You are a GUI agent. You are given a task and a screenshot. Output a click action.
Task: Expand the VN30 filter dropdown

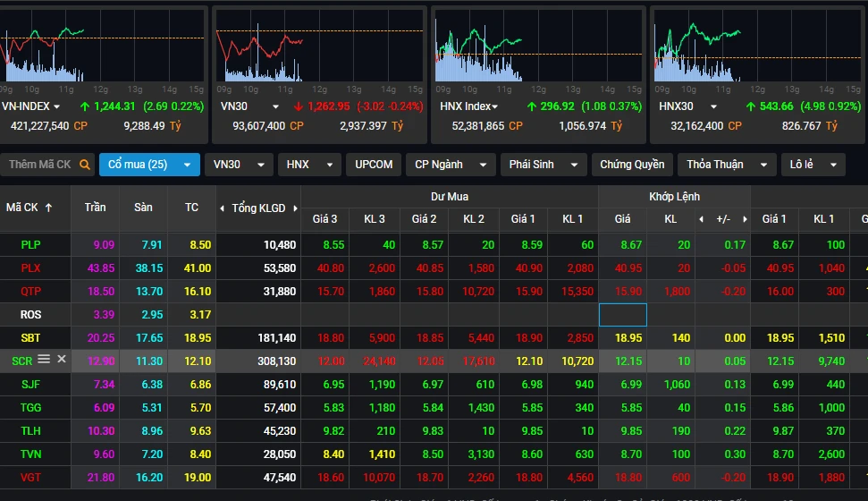point(238,165)
